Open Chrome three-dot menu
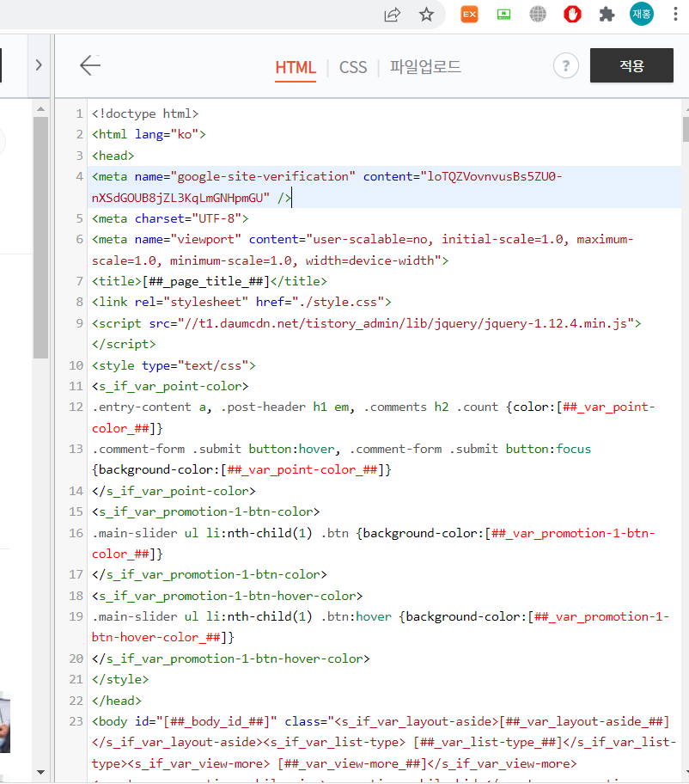This screenshot has width=689, height=784. coord(675,14)
